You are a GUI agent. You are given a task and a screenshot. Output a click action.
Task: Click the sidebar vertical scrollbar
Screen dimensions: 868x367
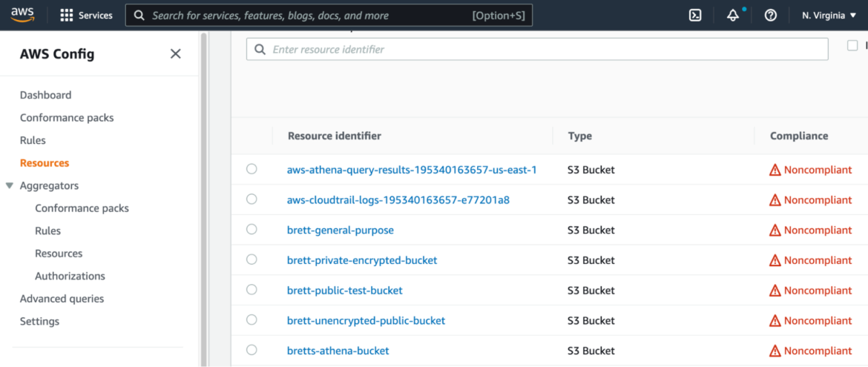pos(204,199)
